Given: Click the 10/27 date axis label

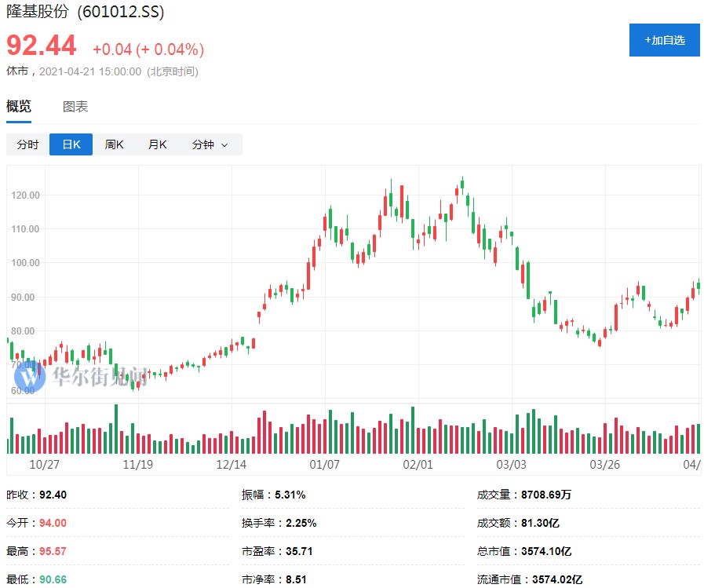Looking at the screenshot, I should pyautogui.click(x=45, y=464).
